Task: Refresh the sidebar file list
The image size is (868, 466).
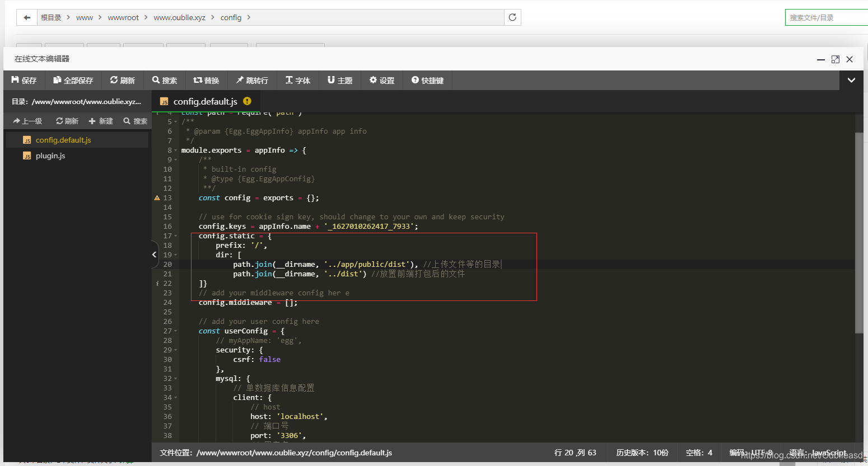Action: coord(67,121)
